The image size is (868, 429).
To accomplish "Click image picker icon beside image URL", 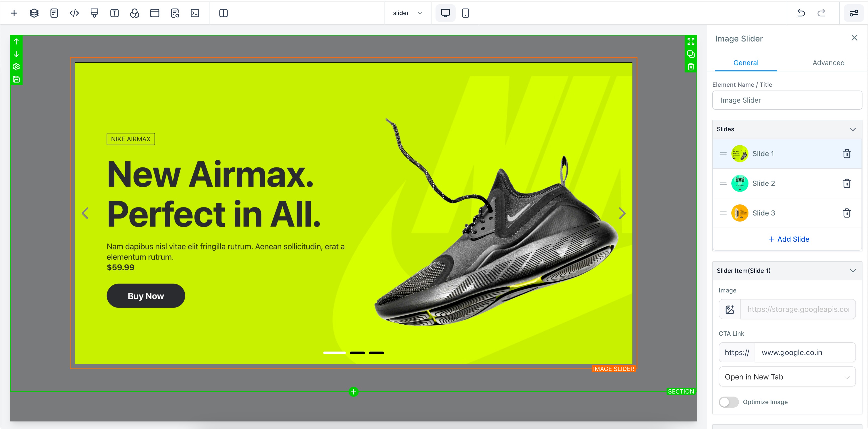I will pos(730,309).
